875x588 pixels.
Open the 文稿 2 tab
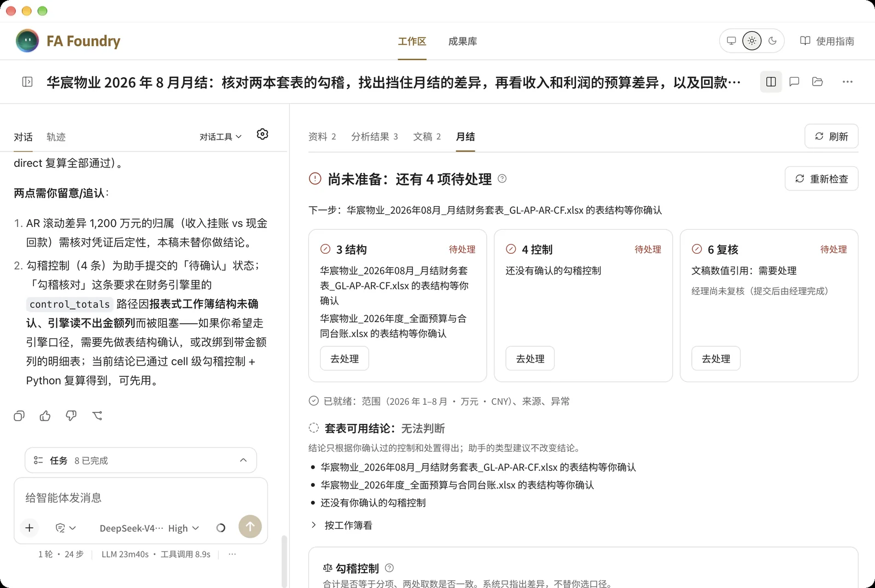tap(427, 137)
